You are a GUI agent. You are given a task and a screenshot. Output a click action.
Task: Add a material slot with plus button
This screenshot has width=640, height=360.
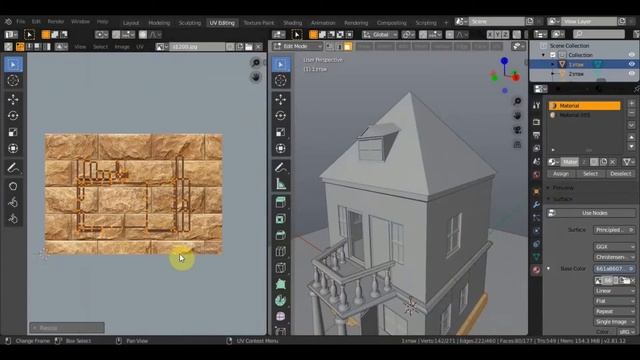click(x=631, y=104)
